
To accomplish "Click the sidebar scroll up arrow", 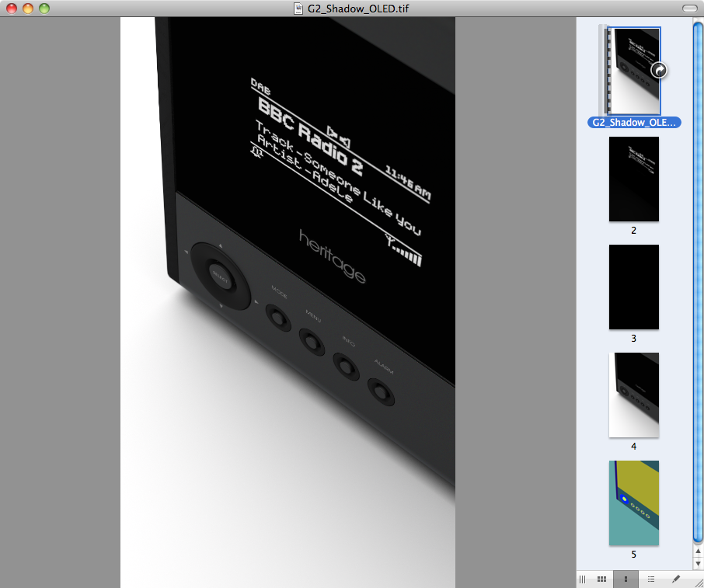I will (x=698, y=551).
